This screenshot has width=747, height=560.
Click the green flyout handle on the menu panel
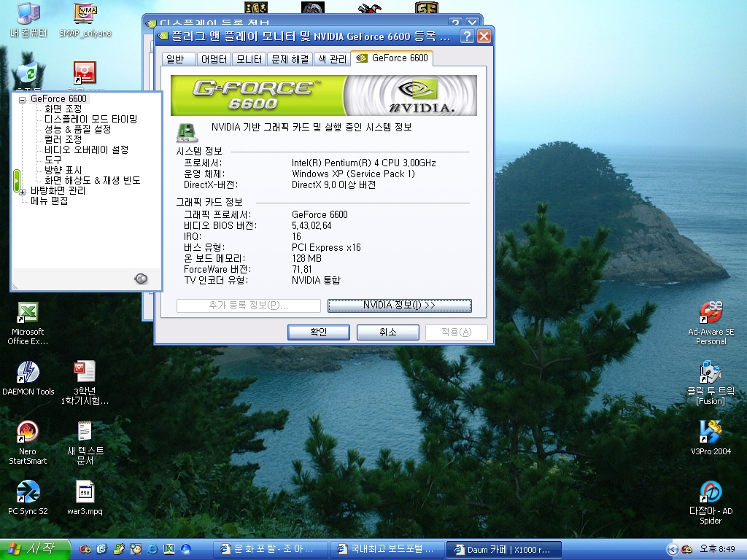click(17, 181)
